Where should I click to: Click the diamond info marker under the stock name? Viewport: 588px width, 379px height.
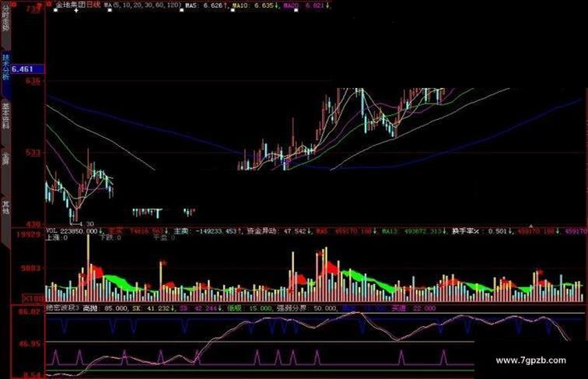pos(76,11)
